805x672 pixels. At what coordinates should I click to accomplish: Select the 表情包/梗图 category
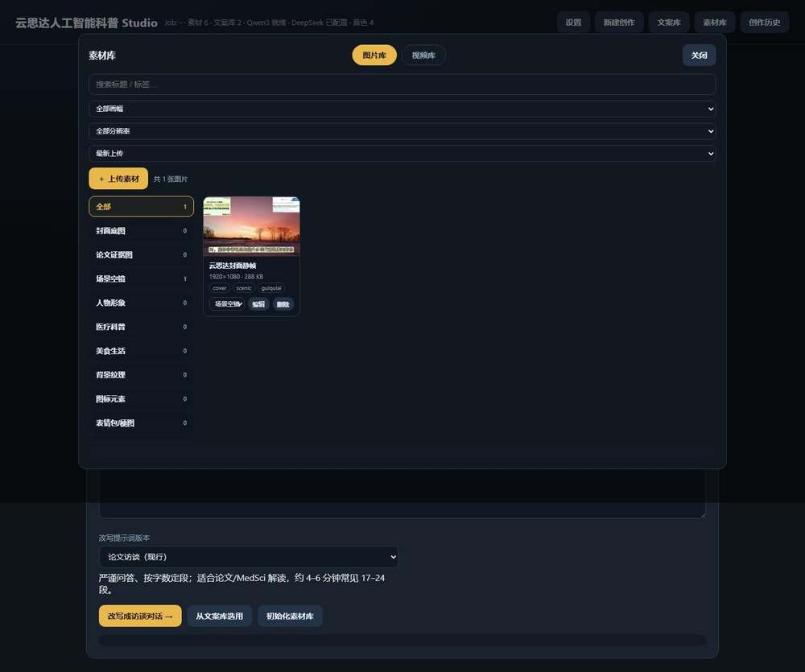tap(141, 423)
